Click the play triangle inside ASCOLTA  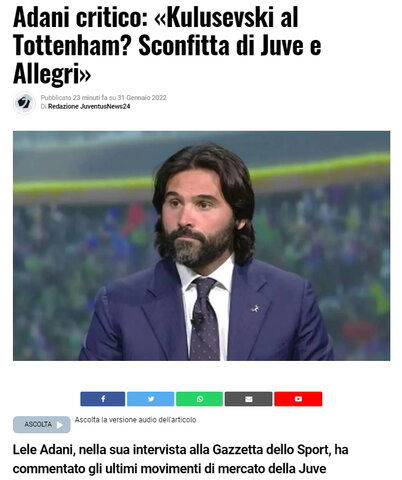60,425
